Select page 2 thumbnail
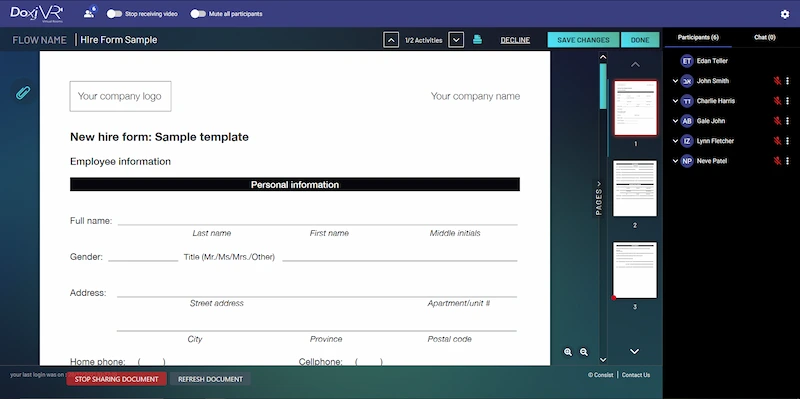Screen dimensions: 800x399 pos(635,188)
